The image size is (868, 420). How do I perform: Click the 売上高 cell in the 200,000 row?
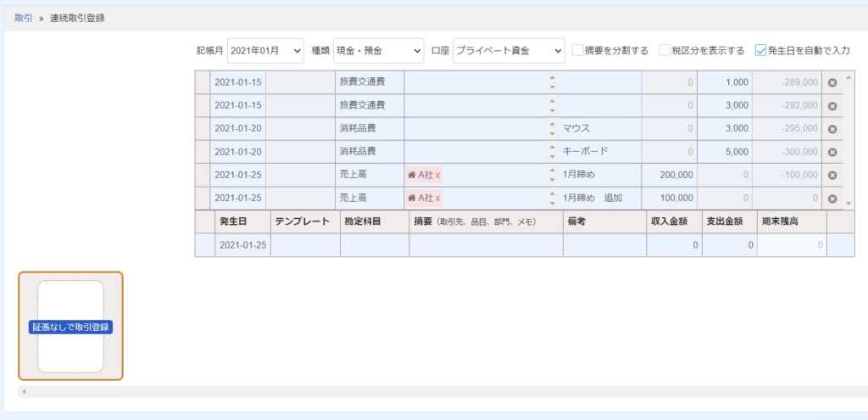370,175
